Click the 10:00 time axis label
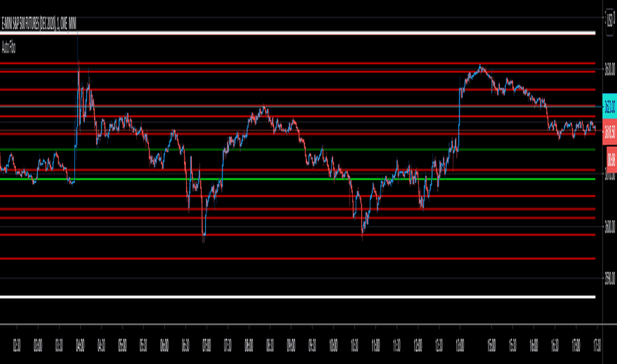 point(333,345)
